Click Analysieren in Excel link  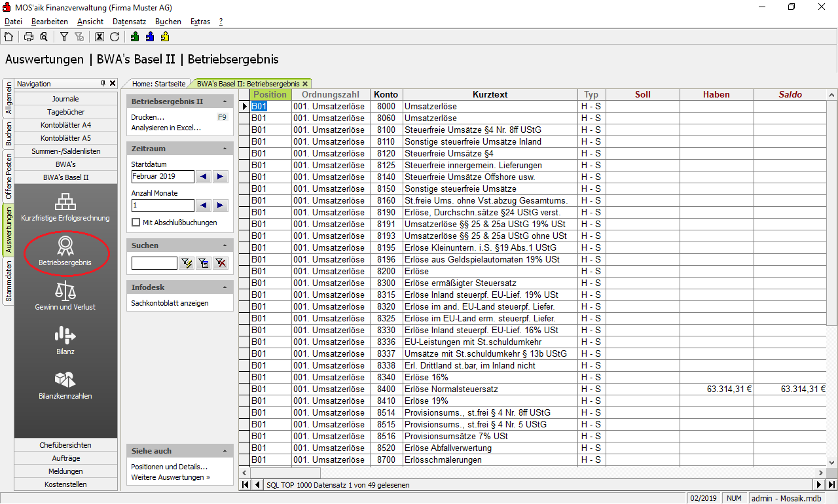click(x=166, y=128)
